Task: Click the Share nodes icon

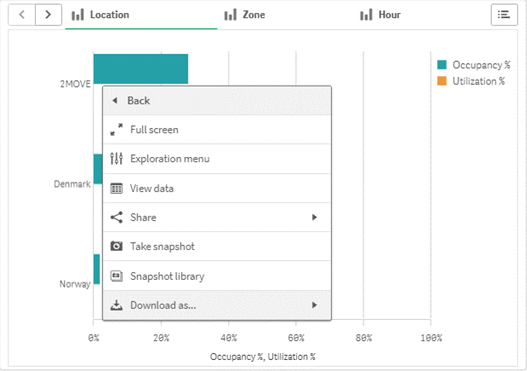Action: point(117,217)
